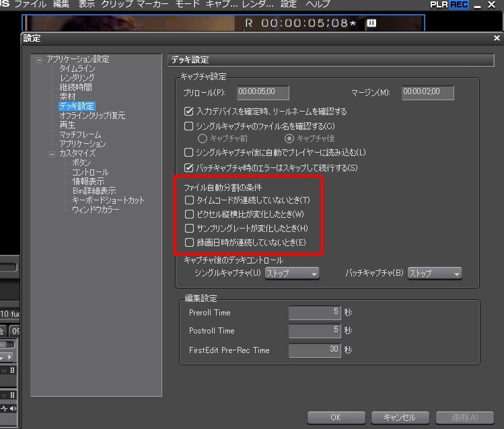504x429 pixels.
Task: Check タイムコードが連続していないとき(T)
Action: (189, 200)
